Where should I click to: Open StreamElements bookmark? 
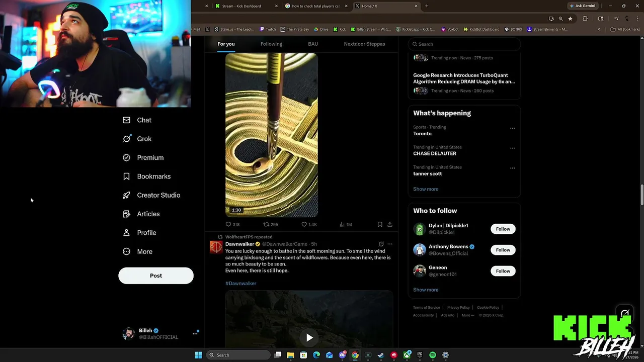[x=547, y=29]
